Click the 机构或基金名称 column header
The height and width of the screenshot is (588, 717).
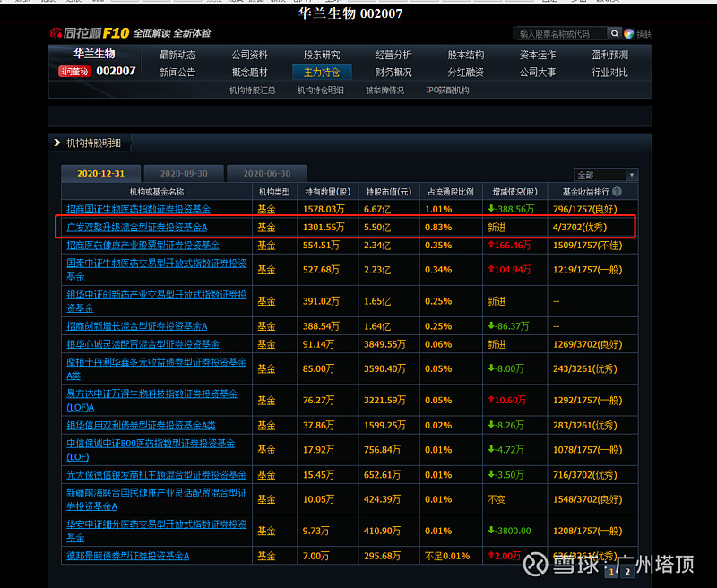tap(157, 192)
